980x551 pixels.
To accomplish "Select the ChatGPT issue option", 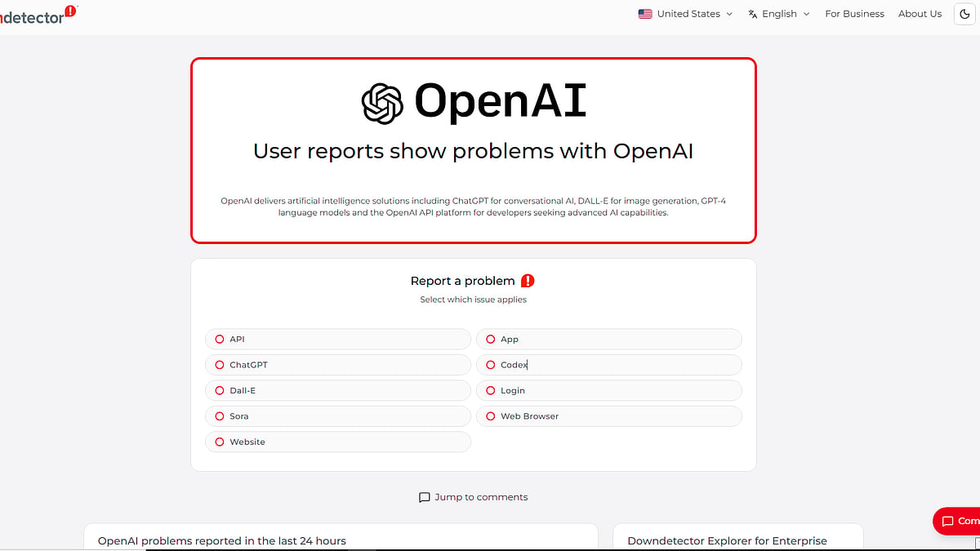I will click(338, 365).
